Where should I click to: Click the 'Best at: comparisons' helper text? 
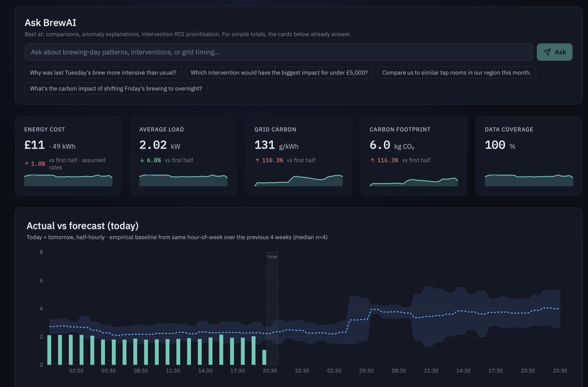pos(188,34)
